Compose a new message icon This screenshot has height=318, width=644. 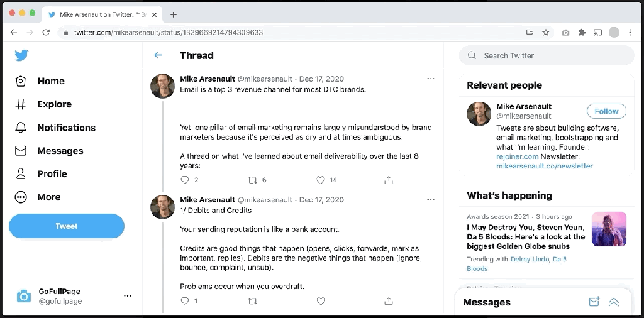click(594, 302)
